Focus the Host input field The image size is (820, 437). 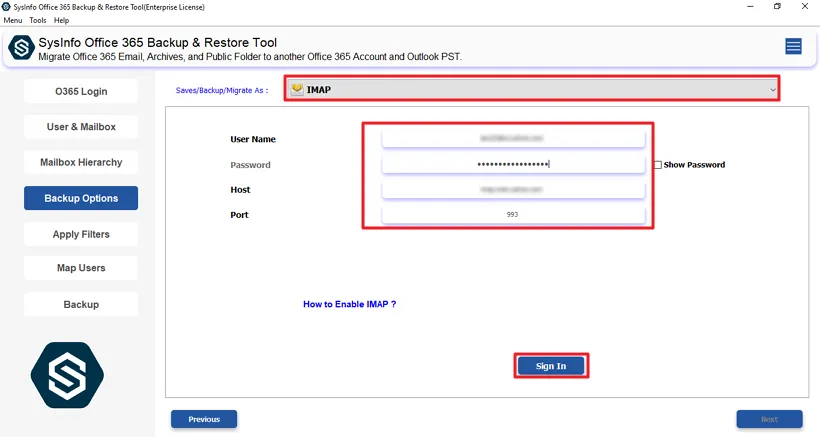point(513,189)
